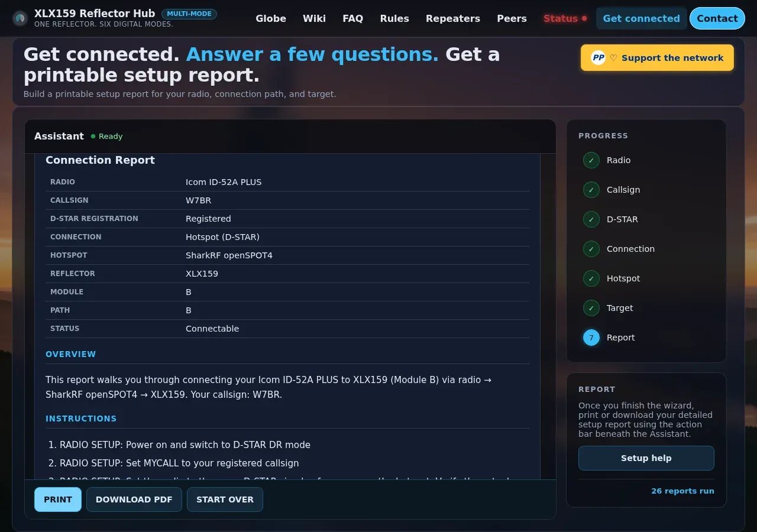Click the Get connected nav button
Screen dimensions: 757x532
point(642,18)
